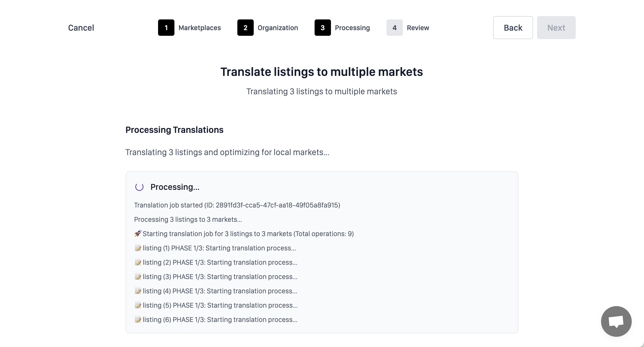Select the Processing step label
644x347 pixels.
pyautogui.click(x=352, y=28)
